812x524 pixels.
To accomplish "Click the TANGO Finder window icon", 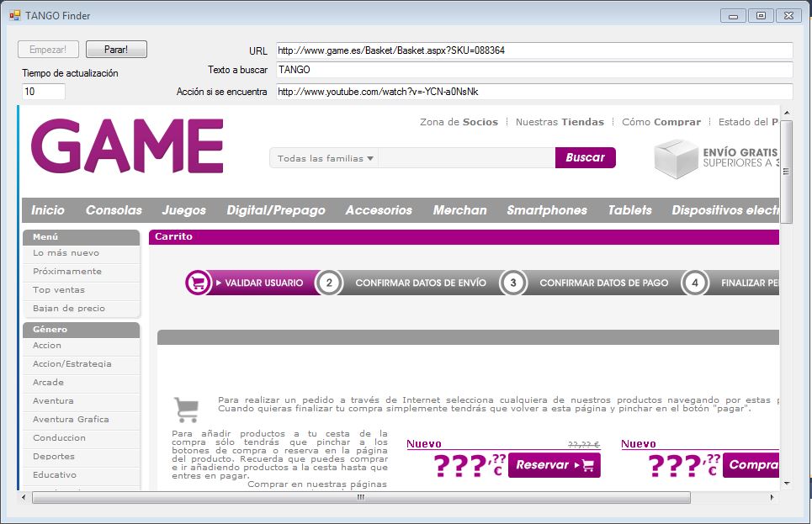I will coord(14,15).
